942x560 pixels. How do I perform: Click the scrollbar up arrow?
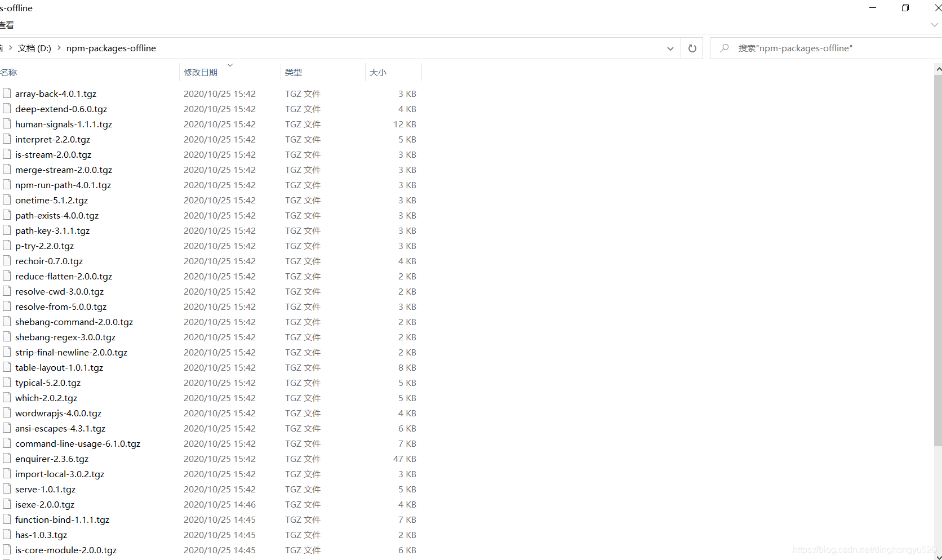coord(938,69)
